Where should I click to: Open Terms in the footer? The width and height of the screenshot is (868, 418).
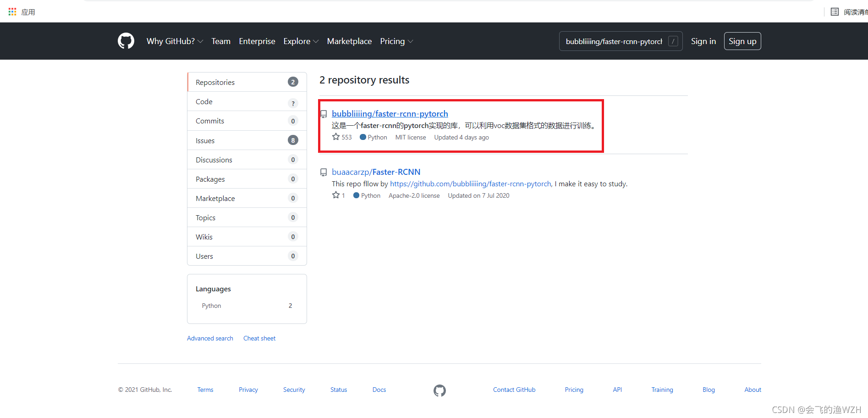pos(205,390)
